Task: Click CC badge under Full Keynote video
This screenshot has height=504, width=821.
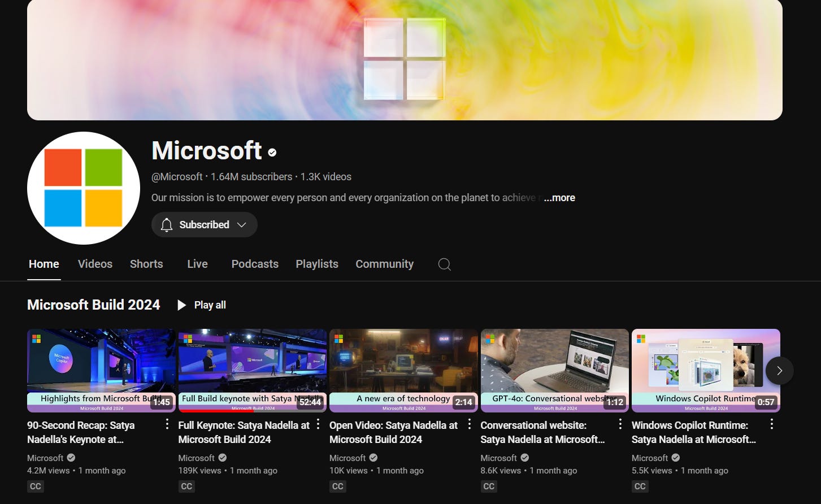Action: 186,486
